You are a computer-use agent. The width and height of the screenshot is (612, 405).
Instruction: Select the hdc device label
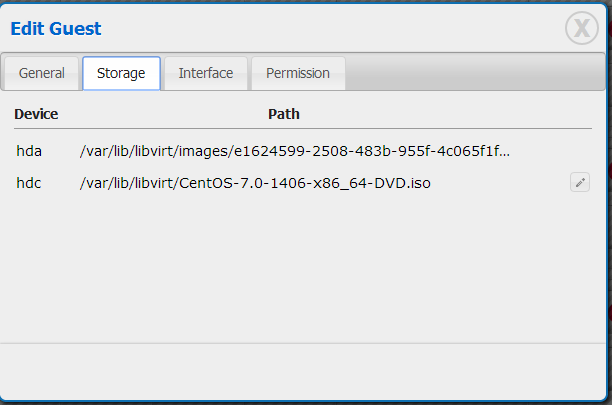(27, 183)
